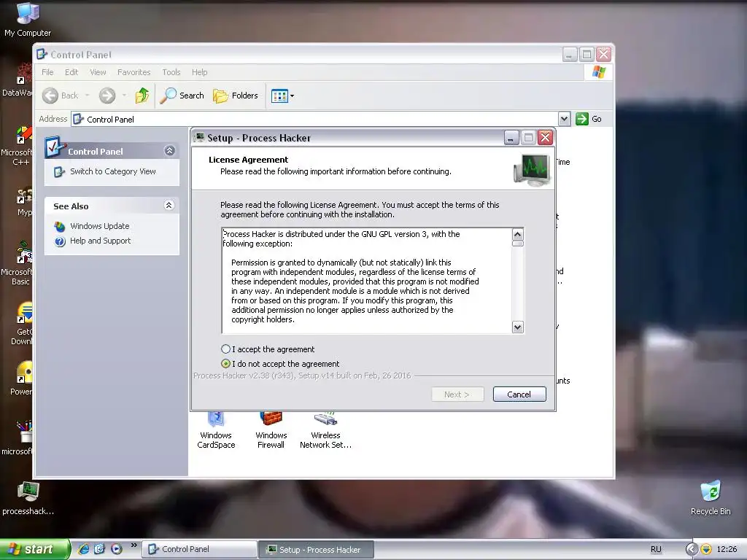Open Windows Firewall control panel item
This screenshot has width=747, height=560.
click(x=271, y=431)
